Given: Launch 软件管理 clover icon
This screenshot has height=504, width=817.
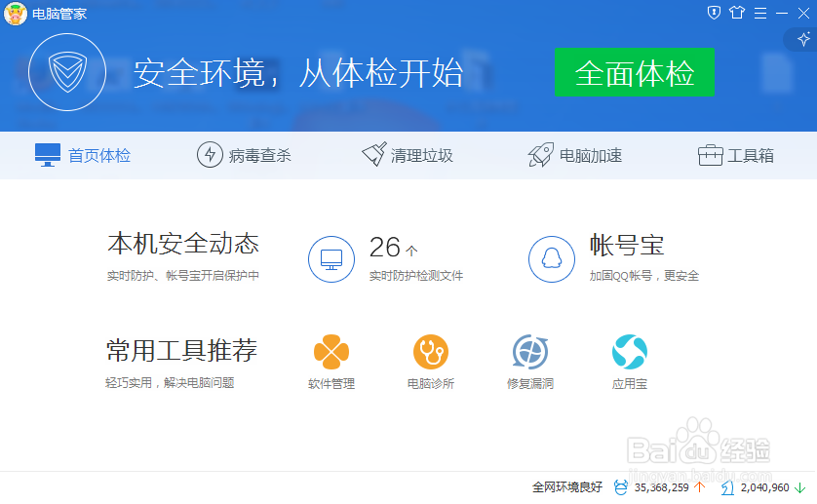Looking at the screenshot, I should point(331,352).
